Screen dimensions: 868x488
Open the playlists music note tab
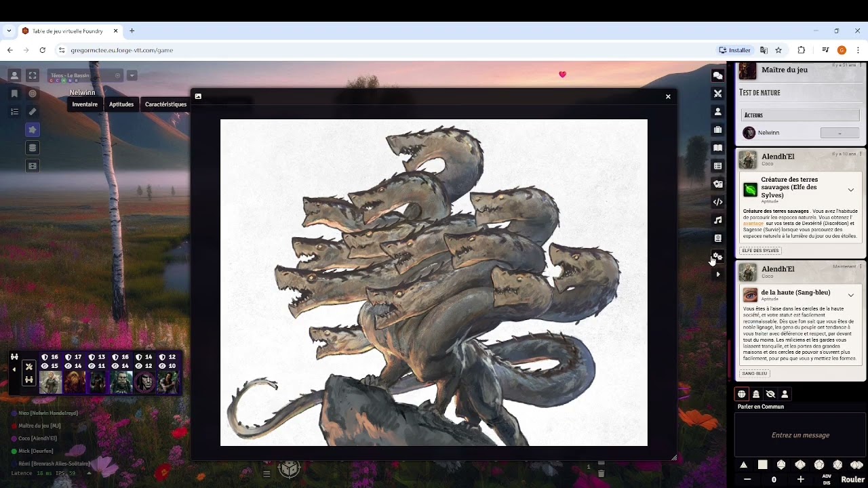(x=717, y=220)
